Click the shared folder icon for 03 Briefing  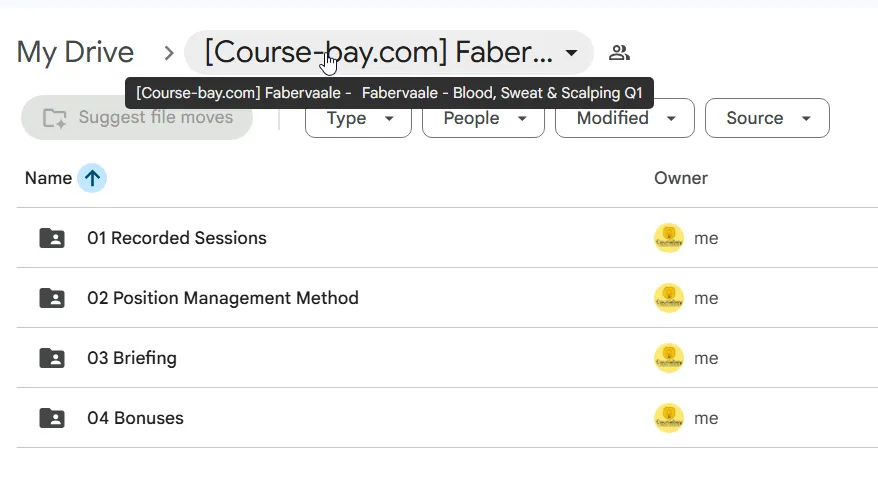coord(52,358)
